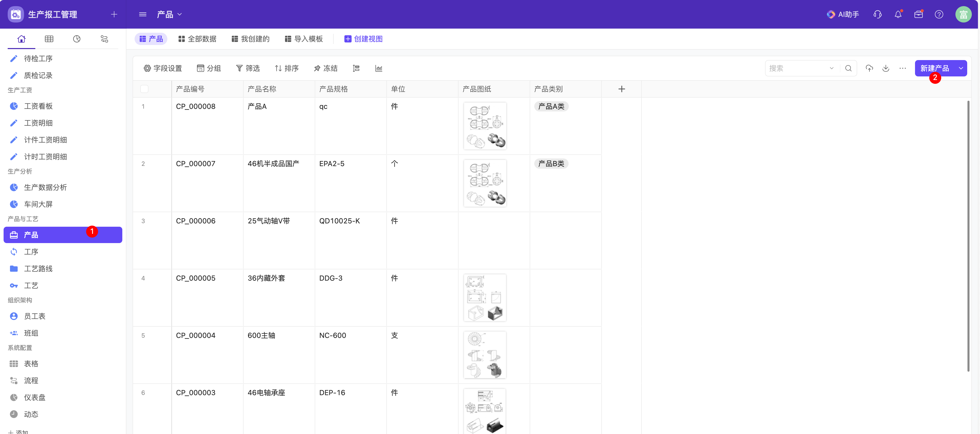
Task: Open 表格 under 系统配置
Action: pyautogui.click(x=63, y=364)
